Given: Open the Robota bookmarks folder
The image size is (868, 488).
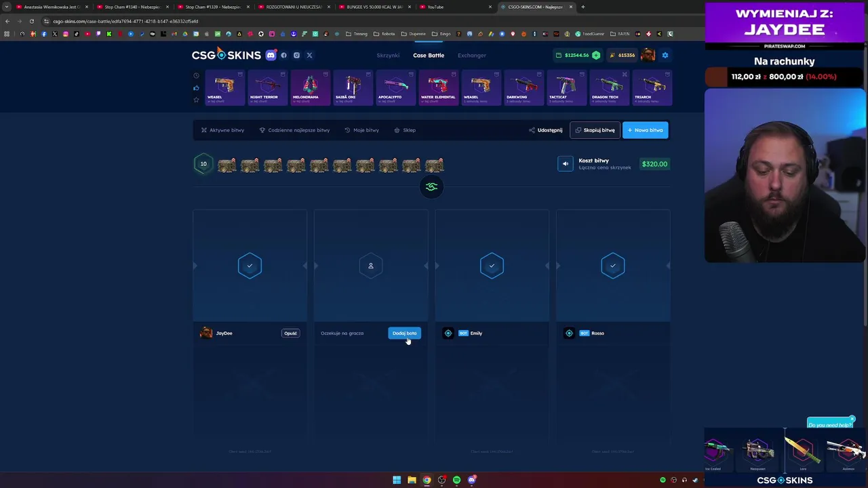Looking at the screenshot, I should tap(384, 34).
